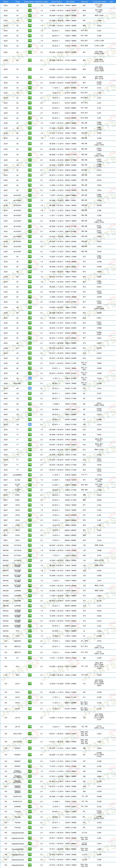Viewport: 116px width, 868px height.
Task: Select the ALHAMBRA model cell
Action: click(x=18, y=475)
